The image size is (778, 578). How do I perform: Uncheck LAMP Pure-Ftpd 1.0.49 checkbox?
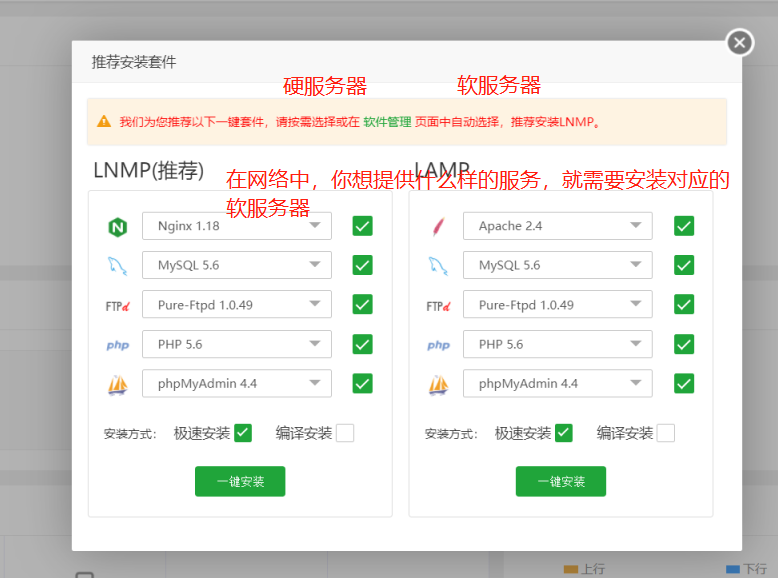pyautogui.click(x=684, y=304)
